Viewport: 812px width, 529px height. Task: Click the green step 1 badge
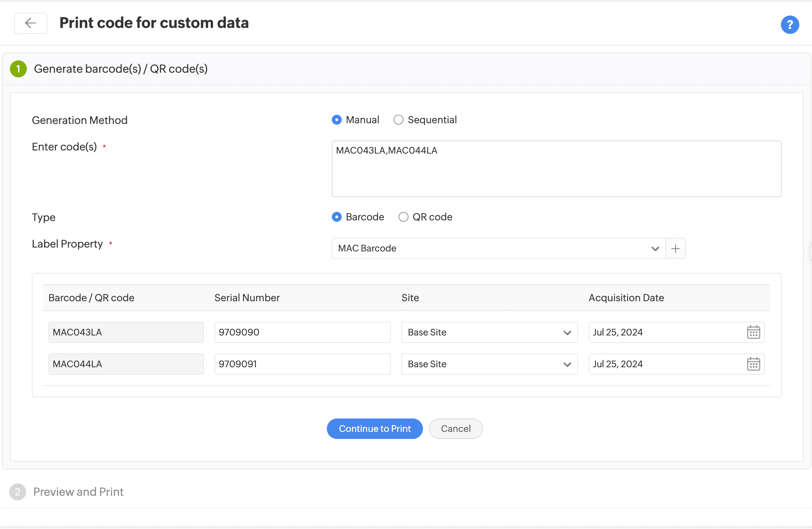tap(18, 69)
